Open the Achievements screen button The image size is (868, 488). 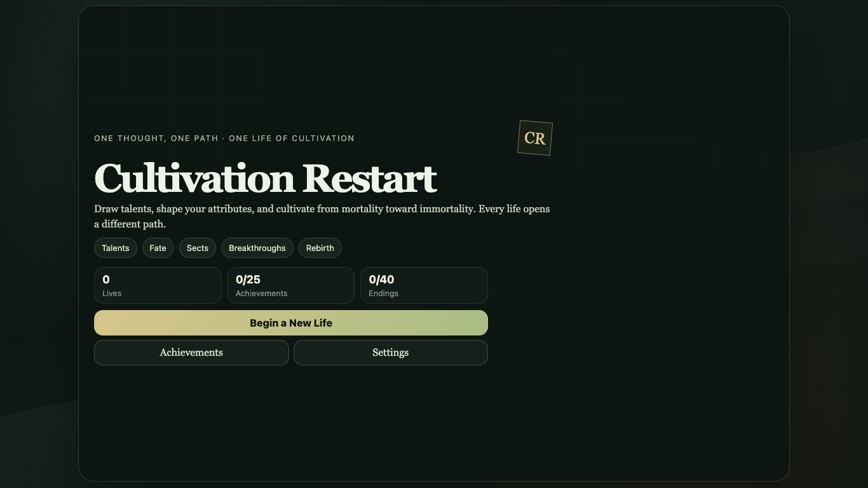[x=191, y=353]
